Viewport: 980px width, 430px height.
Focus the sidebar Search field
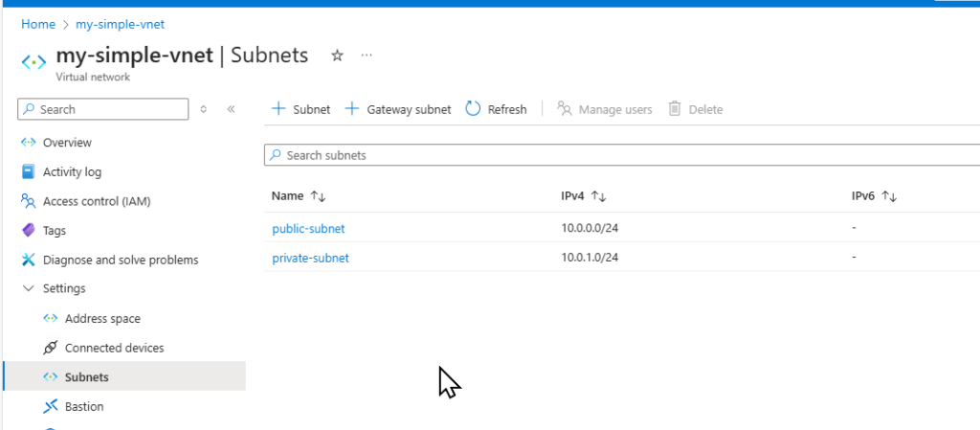103,109
